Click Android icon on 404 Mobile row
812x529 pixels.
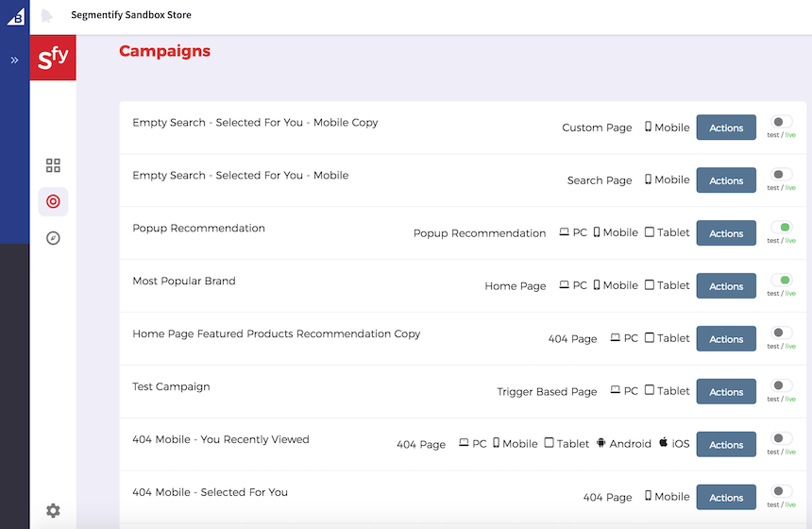[x=601, y=443]
